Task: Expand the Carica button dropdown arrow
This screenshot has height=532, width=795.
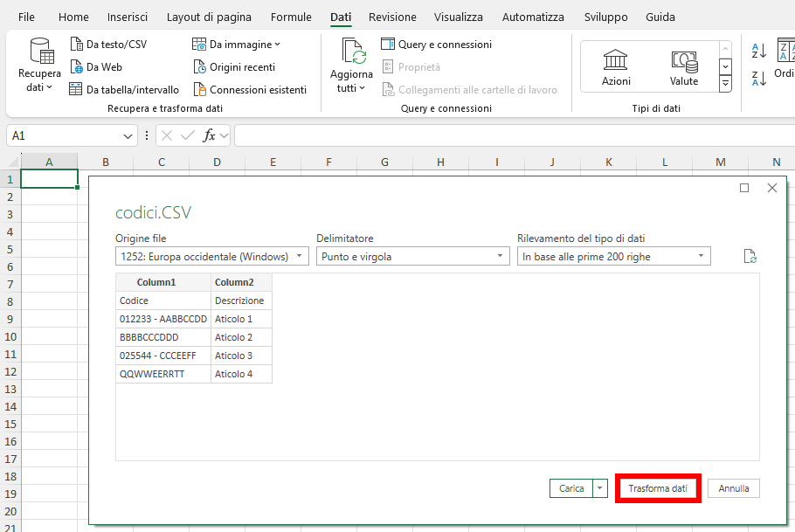Action: point(598,488)
